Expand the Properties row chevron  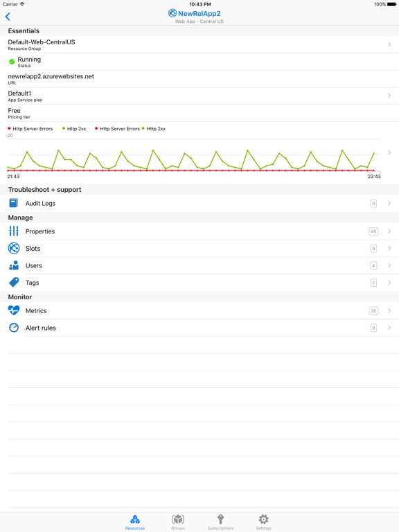point(389,231)
